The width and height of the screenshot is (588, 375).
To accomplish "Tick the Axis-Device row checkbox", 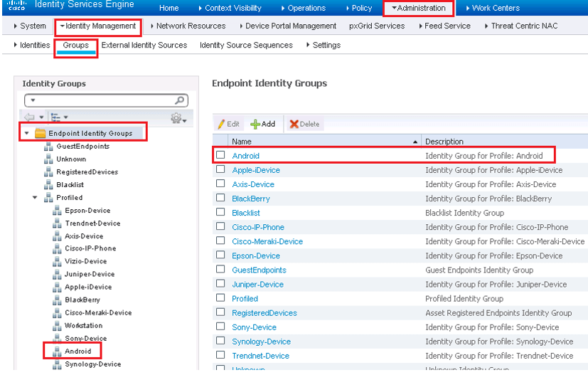I will point(220,184).
